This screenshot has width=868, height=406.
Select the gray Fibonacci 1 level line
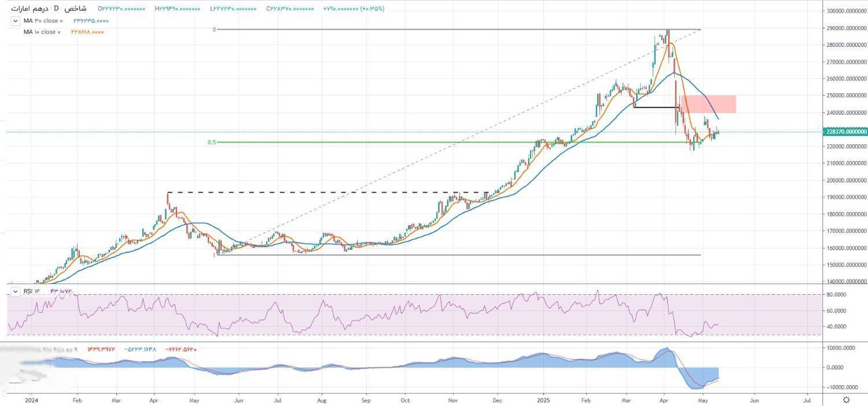click(463, 255)
